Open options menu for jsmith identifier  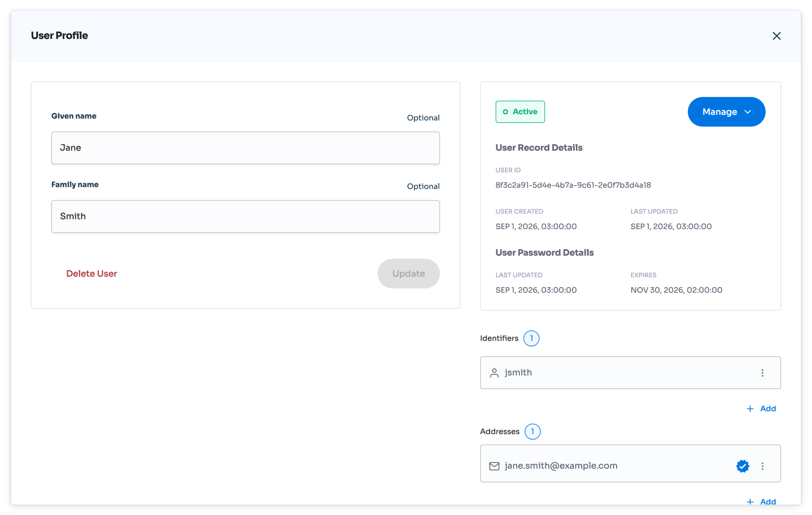pos(762,373)
